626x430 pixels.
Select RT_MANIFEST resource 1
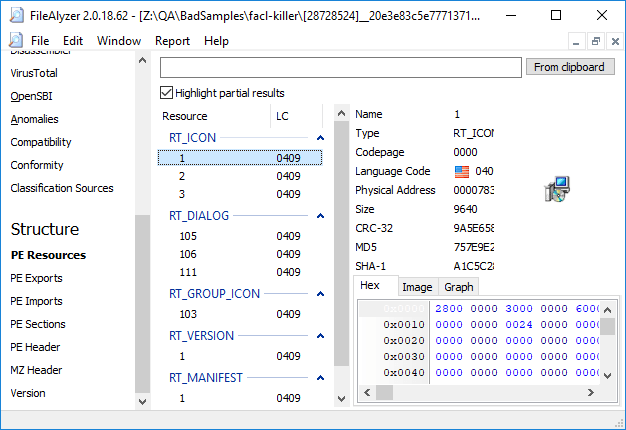(x=240, y=398)
